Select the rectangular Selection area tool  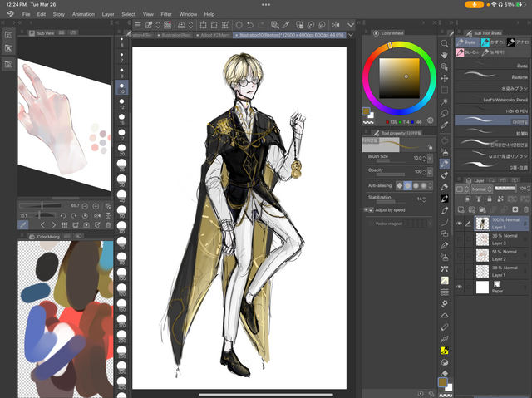pyautogui.click(x=444, y=90)
